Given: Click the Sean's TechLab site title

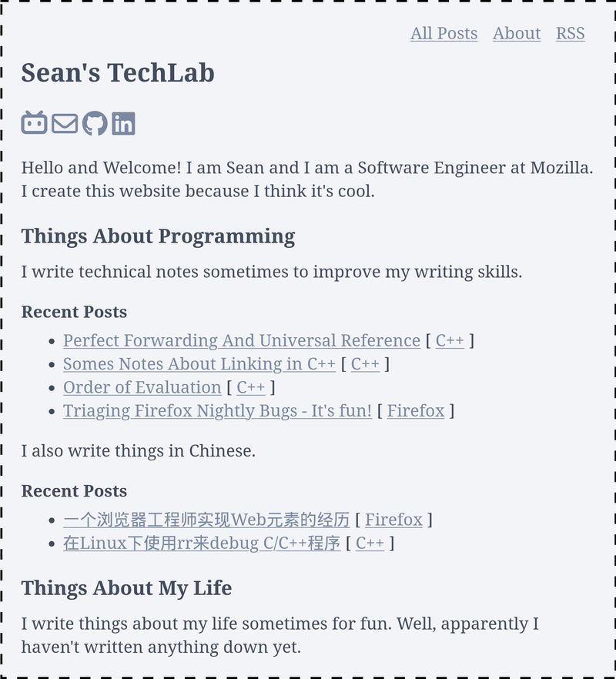Looking at the screenshot, I should pyautogui.click(x=118, y=72).
